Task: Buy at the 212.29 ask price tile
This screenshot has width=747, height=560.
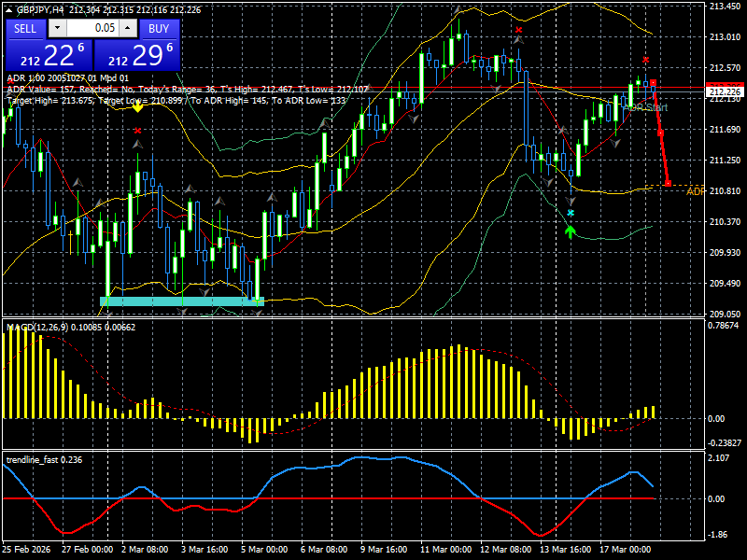Action: [137, 55]
